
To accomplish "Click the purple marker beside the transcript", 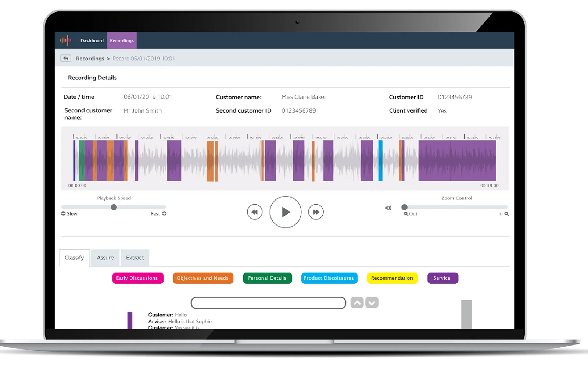I will [130, 320].
